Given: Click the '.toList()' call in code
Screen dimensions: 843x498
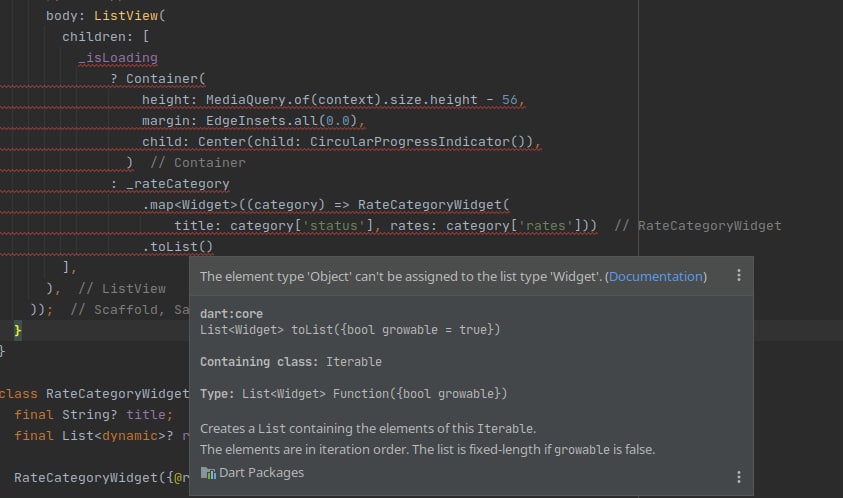Looking at the screenshot, I should pos(177,247).
